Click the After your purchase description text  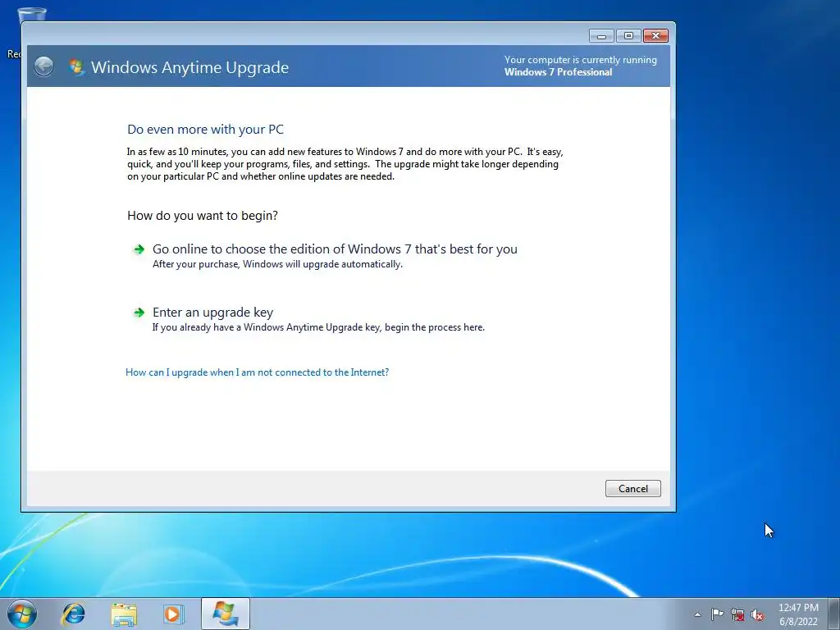click(277, 264)
